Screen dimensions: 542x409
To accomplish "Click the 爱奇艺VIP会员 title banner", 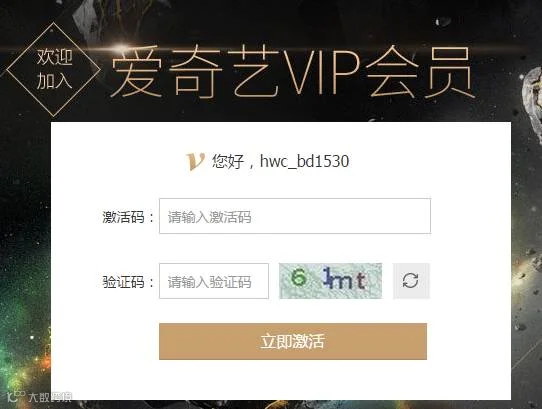I will 292,72.
